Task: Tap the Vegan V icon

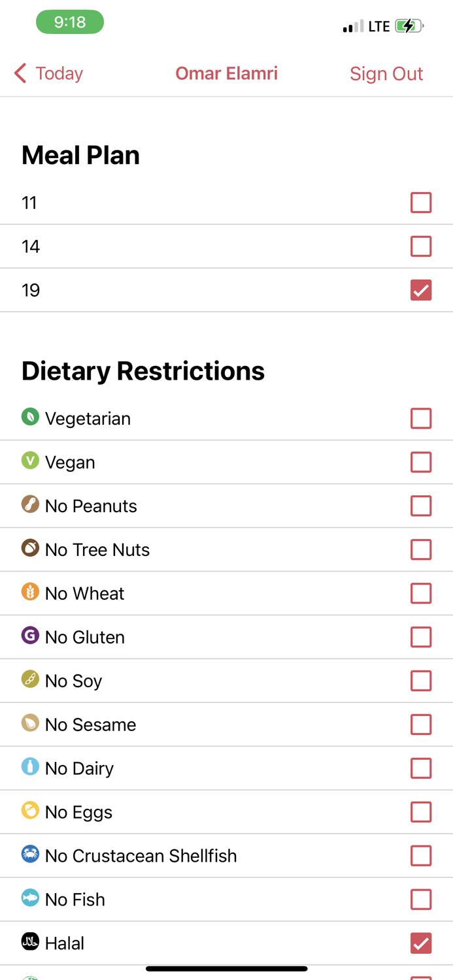Action: point(30,461)
